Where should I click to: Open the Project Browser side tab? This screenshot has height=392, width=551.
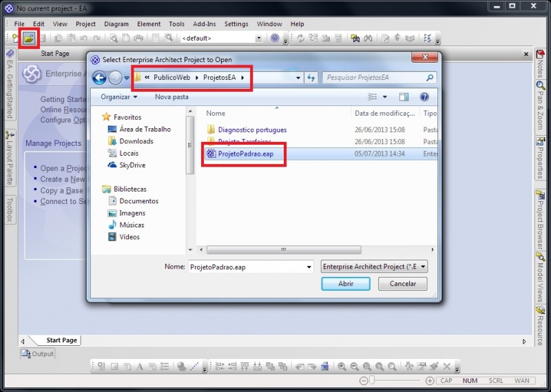[x=540, y=220]
